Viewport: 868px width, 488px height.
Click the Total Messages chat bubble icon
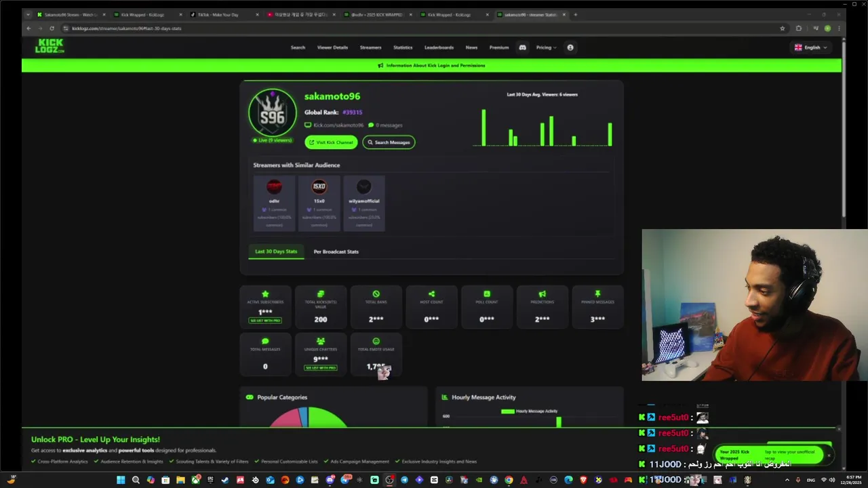[265, 341]
